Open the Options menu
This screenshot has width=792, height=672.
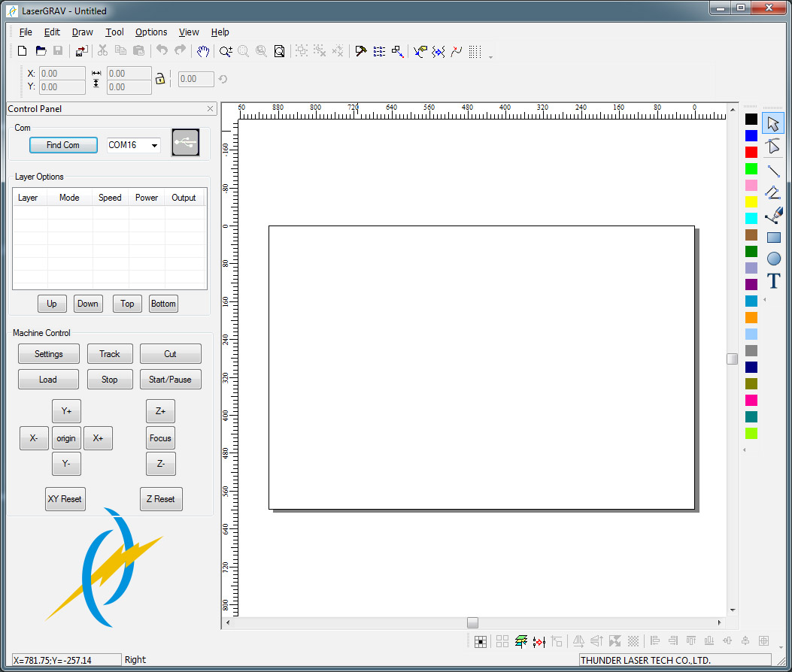point(151,32)
